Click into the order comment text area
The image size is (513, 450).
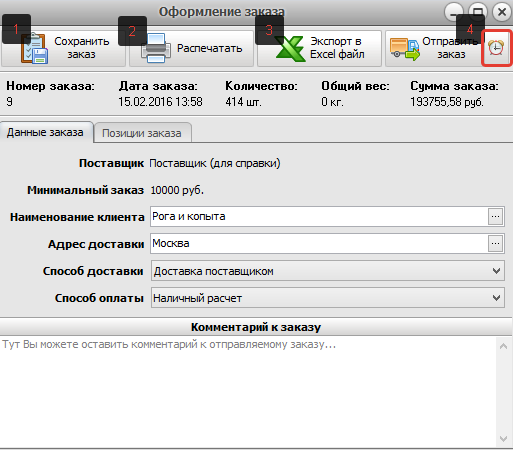248,392
